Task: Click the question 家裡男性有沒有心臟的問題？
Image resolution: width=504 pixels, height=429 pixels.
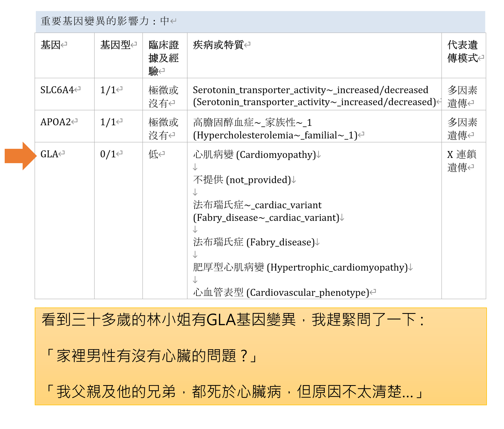Action: point(152,356)
